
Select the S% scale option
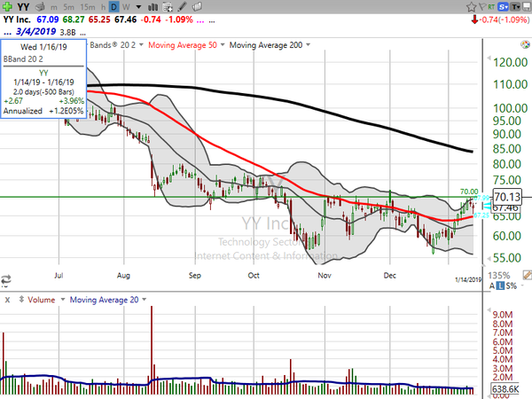pos(512,286)
